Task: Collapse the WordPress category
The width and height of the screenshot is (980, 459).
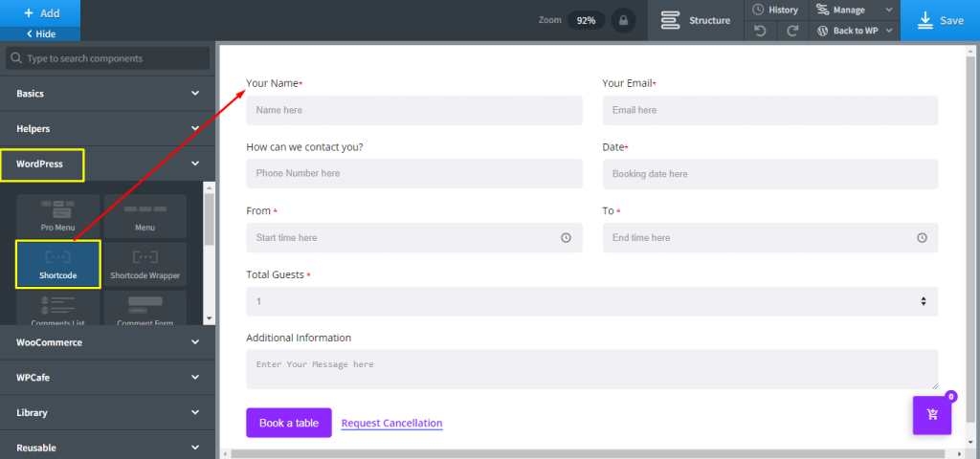Action: tap(107, 164)
